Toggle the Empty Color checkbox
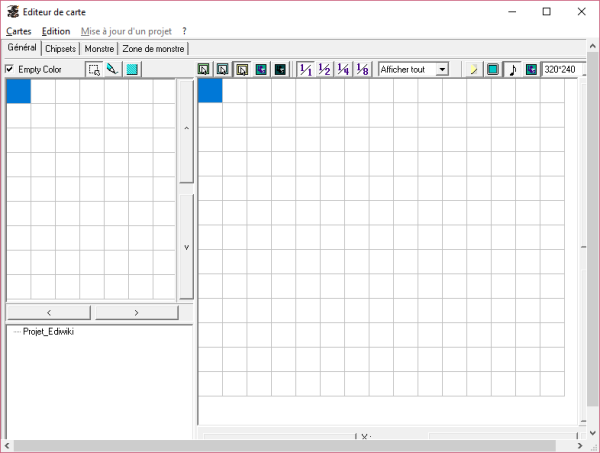The width and height of the screenshot is (600, 453). tap(10, 69)
